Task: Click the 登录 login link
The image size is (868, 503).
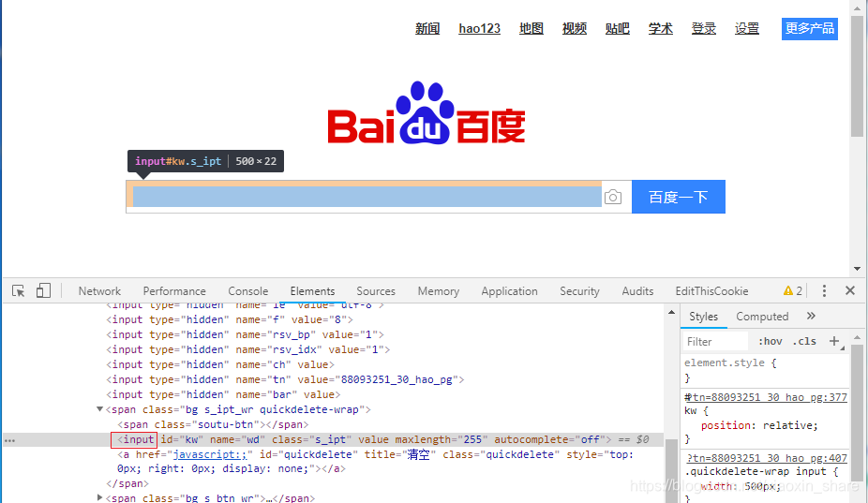Action: [704, 29]
